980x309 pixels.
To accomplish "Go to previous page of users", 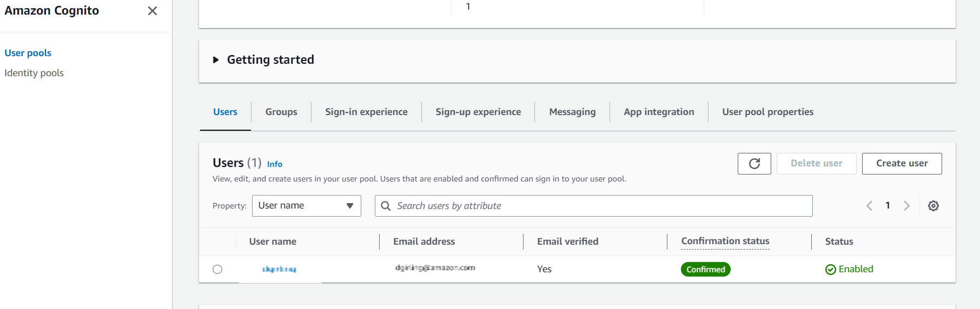I will (869, 206).
